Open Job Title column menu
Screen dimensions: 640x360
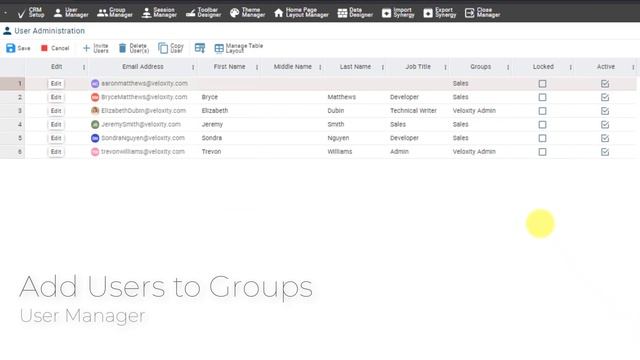[445, 67]
